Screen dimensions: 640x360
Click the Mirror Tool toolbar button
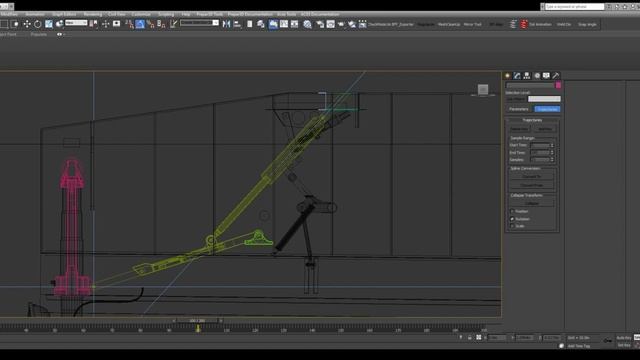tap(472, 24)
